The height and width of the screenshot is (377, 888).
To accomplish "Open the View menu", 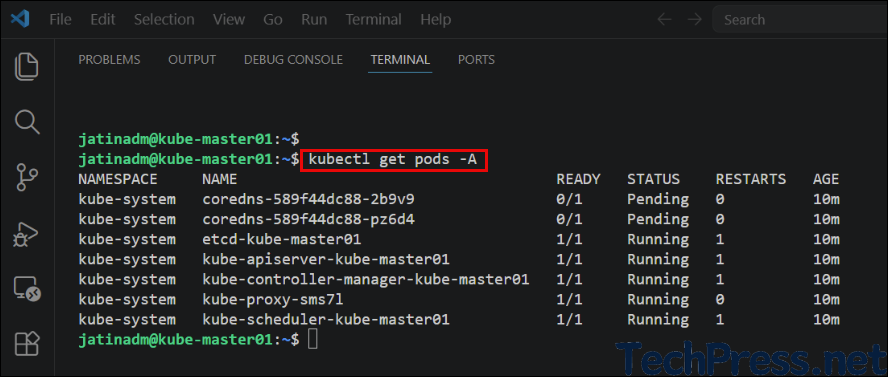I will (229, 20).
